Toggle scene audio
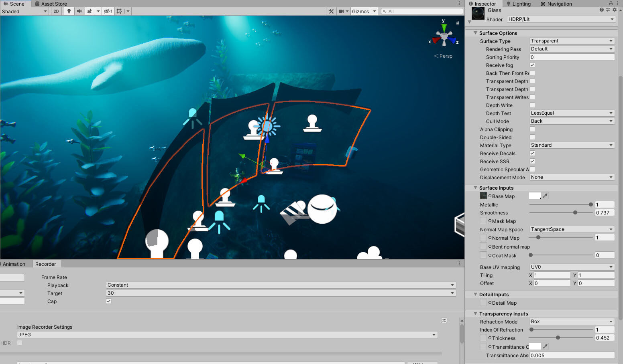This screenshot has width=623, height=364. [79, 11]
